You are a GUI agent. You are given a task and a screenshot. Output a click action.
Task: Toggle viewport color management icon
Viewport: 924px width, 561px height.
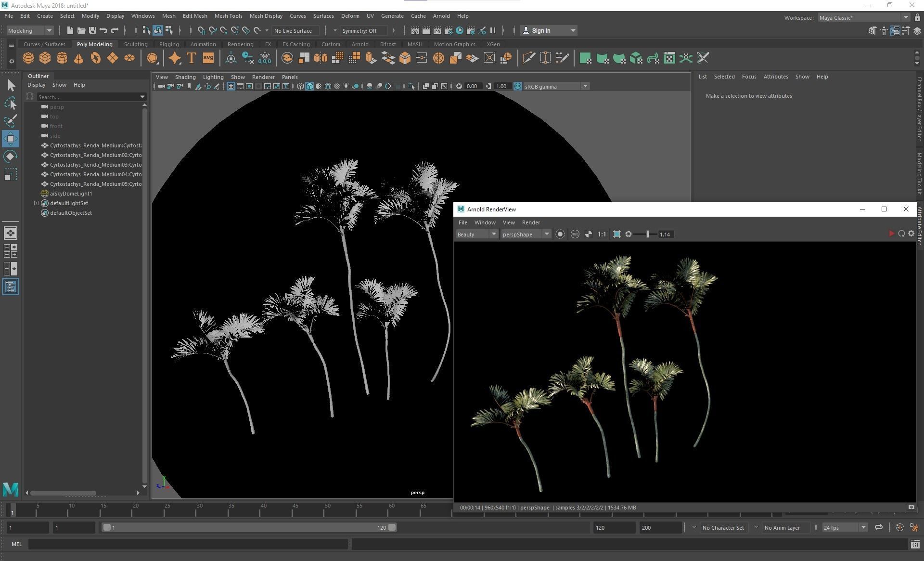(x=517, y=86)
